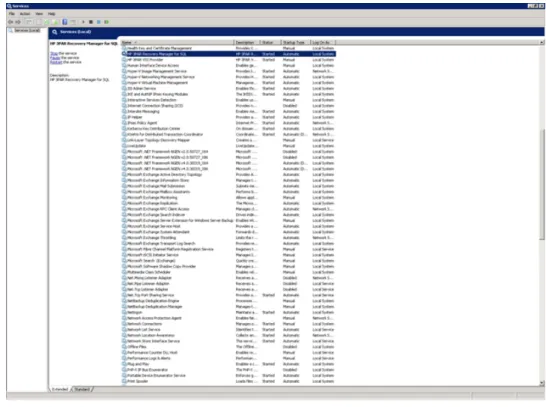Select Microsoft Exchange Monitoring row
This screenshot has width=546, height=407.
point(228,198)
